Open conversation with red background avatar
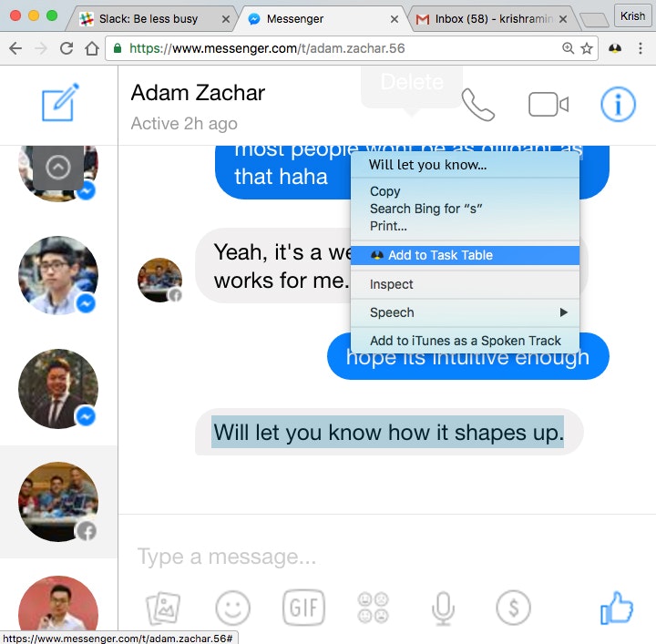The width and height of the screenshot is (656, 644). (x=58, y=603)
